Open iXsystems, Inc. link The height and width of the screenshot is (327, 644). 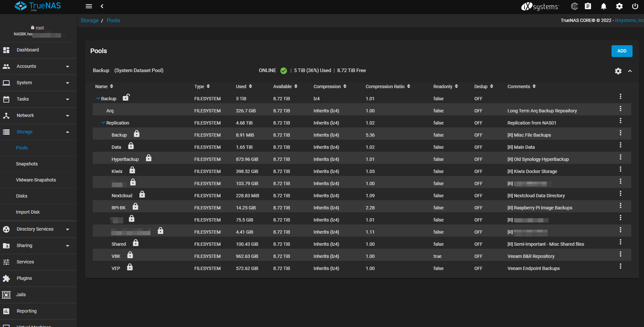(629, 20)
